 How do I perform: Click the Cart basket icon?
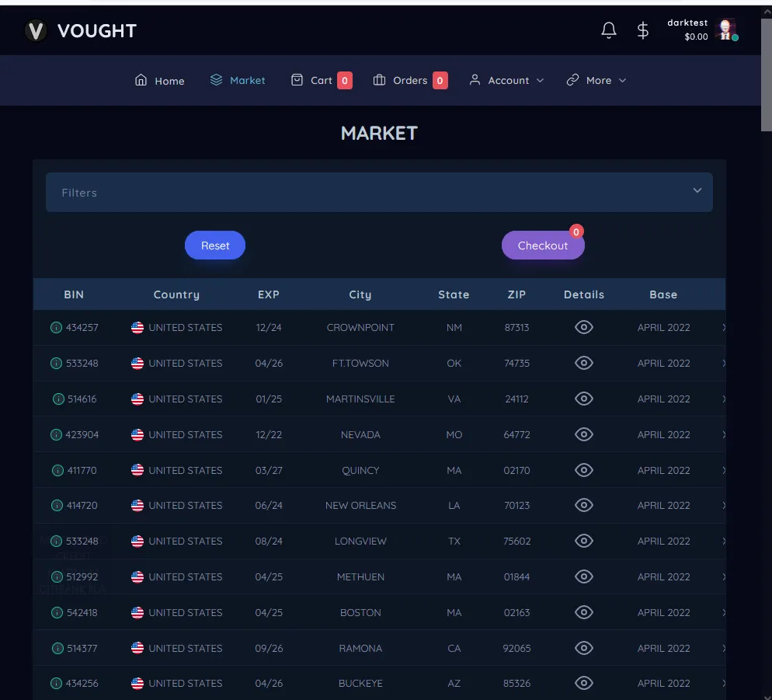[297, 79]
